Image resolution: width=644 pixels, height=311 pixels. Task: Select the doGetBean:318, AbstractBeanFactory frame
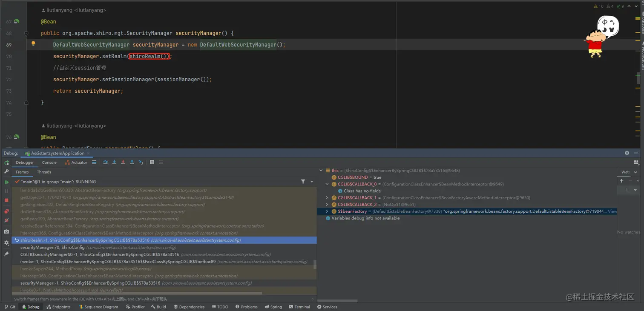tap(164, 211)
